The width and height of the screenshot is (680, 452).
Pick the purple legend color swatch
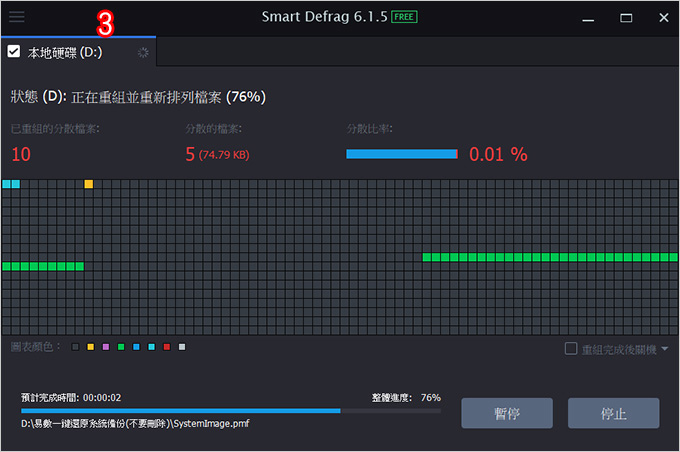106,347
